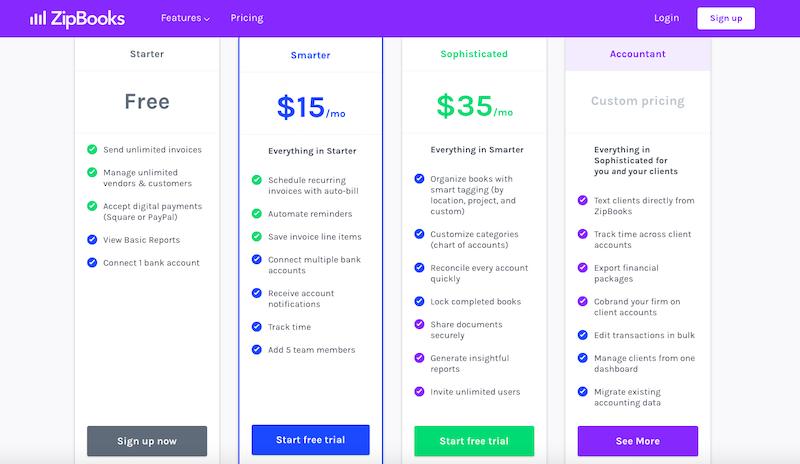Click green check icon beside Send unlimited invoices
Viewport: 800px width, 464px height.
coord(92,150)
